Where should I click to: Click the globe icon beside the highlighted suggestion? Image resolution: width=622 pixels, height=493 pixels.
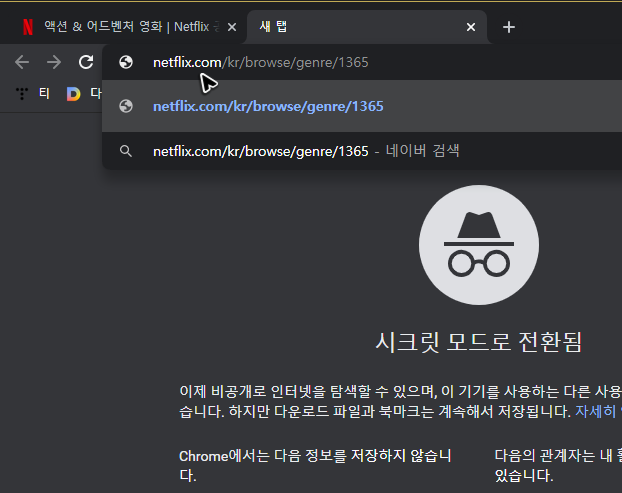click(126, 106)
